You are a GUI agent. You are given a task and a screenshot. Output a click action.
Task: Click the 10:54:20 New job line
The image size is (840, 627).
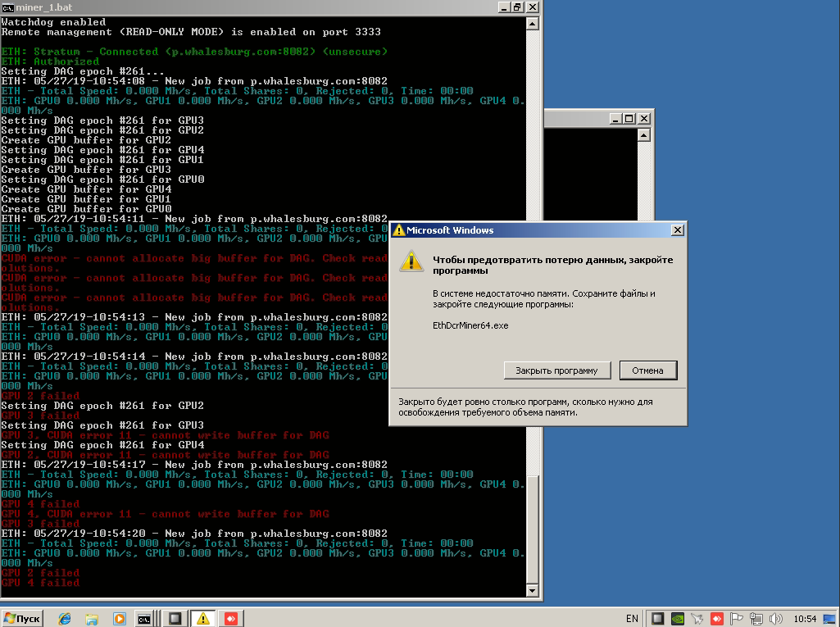[x=194, y=534]
